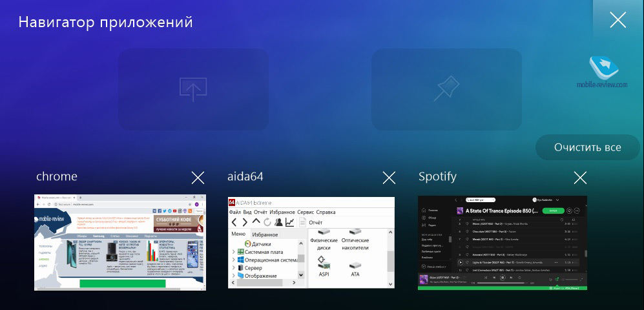Open Отчёт menu in AIDA64 menu bar

(x=261, y=212)
